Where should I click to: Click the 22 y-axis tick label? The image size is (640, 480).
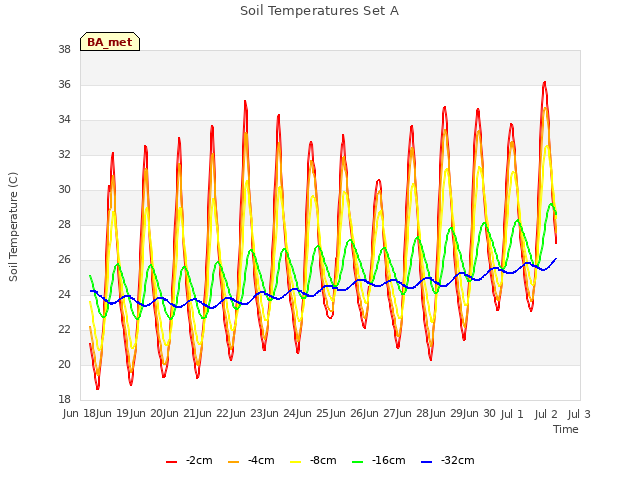(64, 330)
